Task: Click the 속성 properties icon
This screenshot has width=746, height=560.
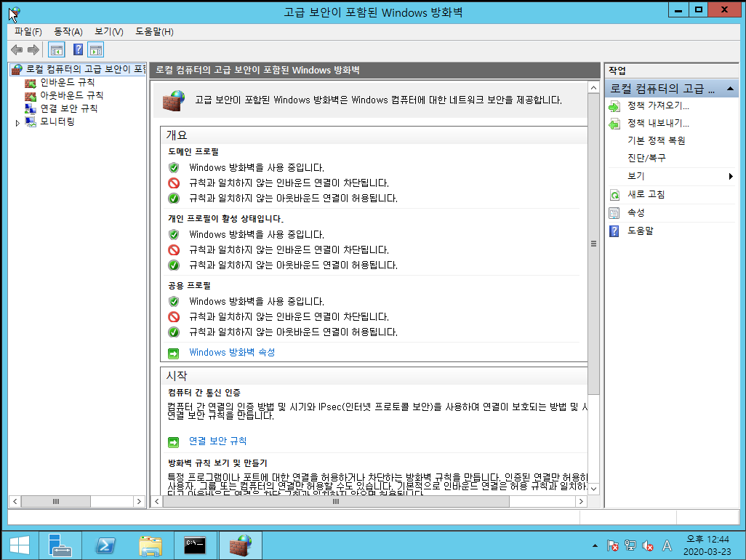Action: pos(614,213)
